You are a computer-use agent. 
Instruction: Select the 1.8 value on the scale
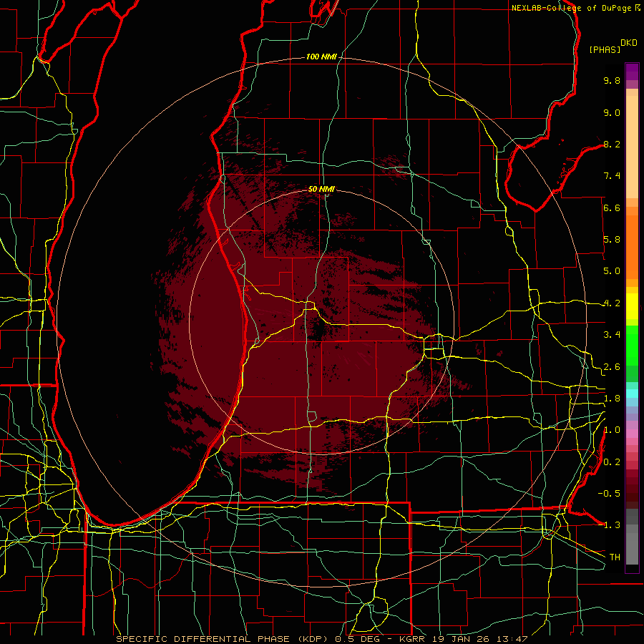612,399
